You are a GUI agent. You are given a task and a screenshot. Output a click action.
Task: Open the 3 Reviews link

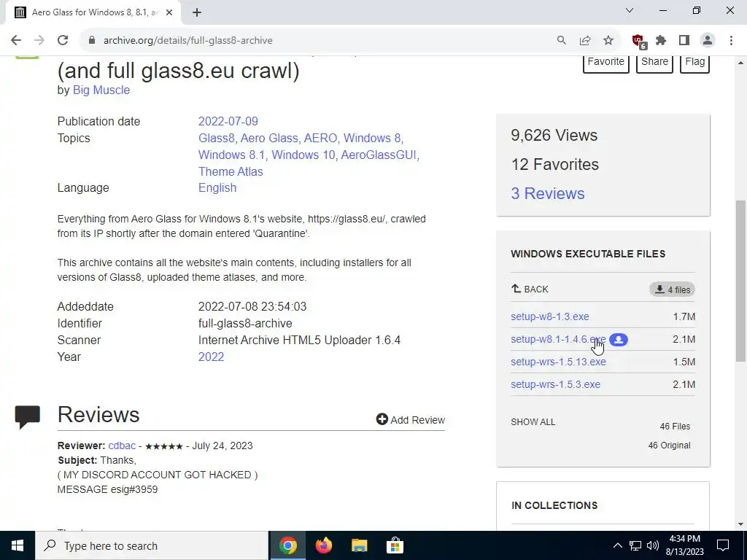click(548, 193)
